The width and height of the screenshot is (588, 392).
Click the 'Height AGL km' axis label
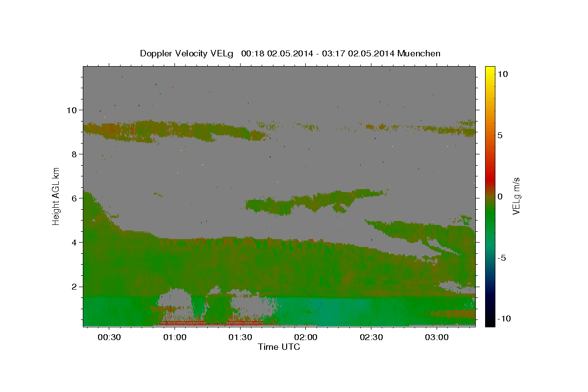coord(56,196)
